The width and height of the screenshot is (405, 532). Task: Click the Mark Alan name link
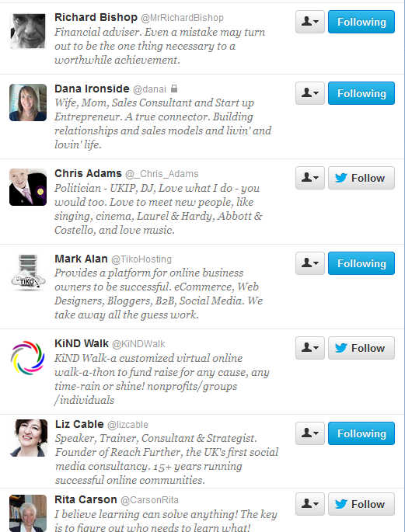coord(81,259)
